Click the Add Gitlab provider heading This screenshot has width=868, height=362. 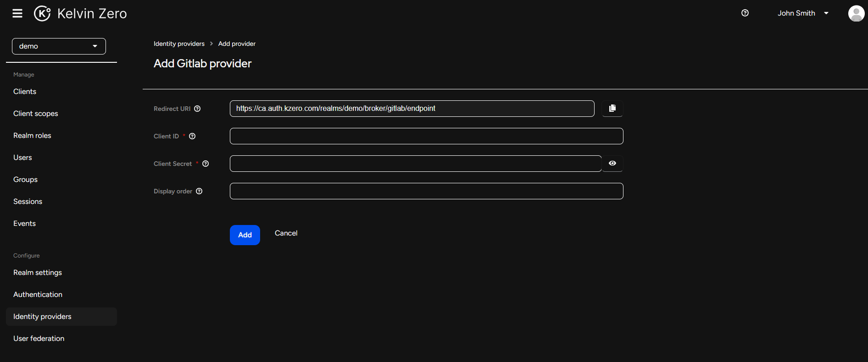pyautogui.click(x=202, y=64)
